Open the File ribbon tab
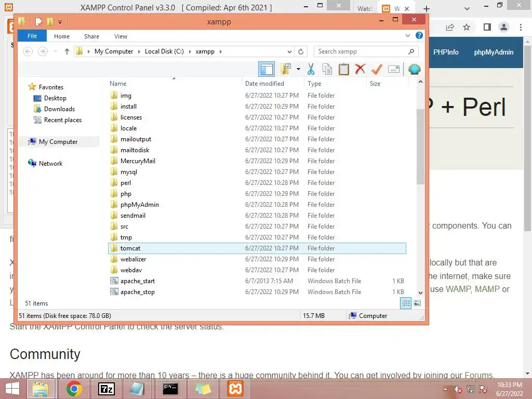 point(32,36)
